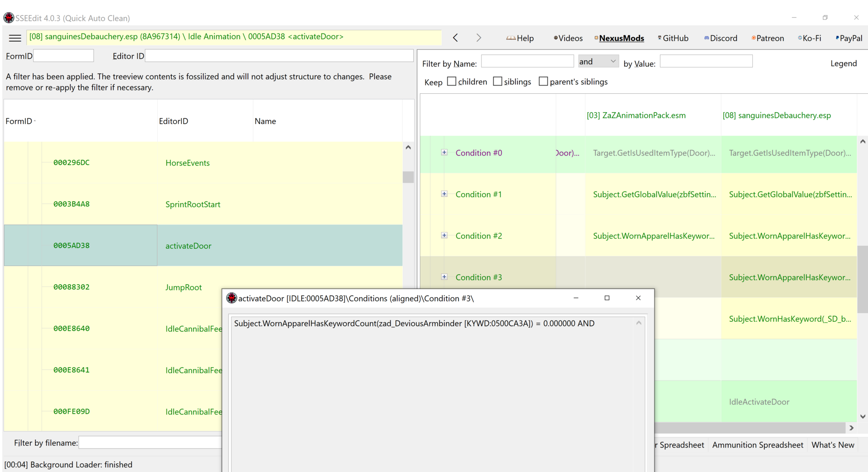
Task: Sort tree by EditorID column header
Action: coord(205,121)
